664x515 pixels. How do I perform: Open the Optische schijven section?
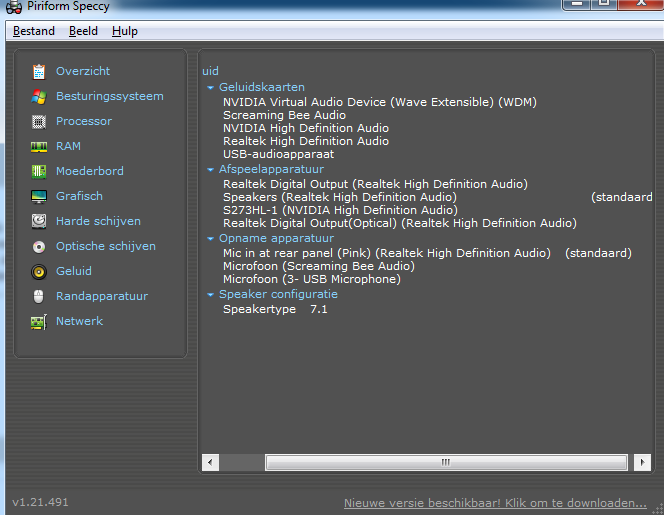click(106, 246)
